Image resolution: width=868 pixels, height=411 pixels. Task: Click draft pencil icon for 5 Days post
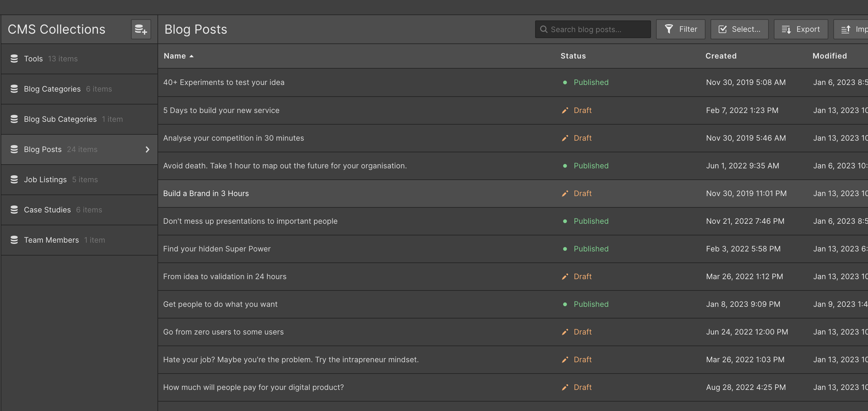pyautogui.click(x=565, y=110)
